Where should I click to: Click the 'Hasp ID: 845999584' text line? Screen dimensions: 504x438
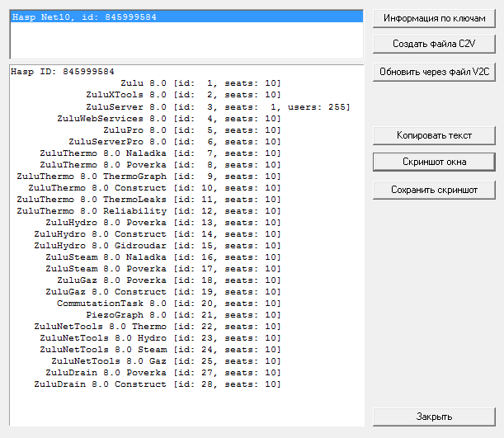(x=63, y=72)
